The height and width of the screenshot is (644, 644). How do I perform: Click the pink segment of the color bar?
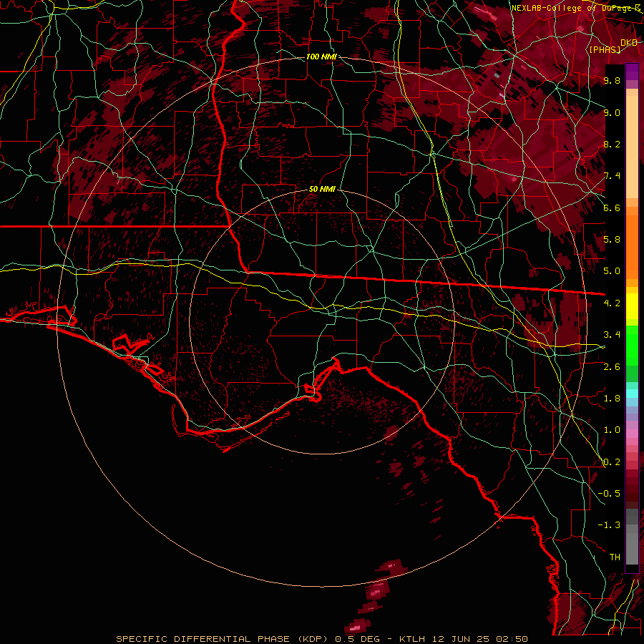point(632,434)
